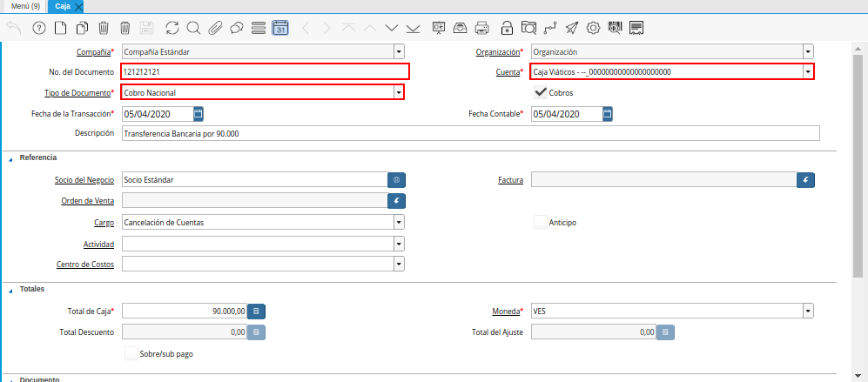
Task: Open Fecha de la Transacción calendar picker
Action: (198, 114)
